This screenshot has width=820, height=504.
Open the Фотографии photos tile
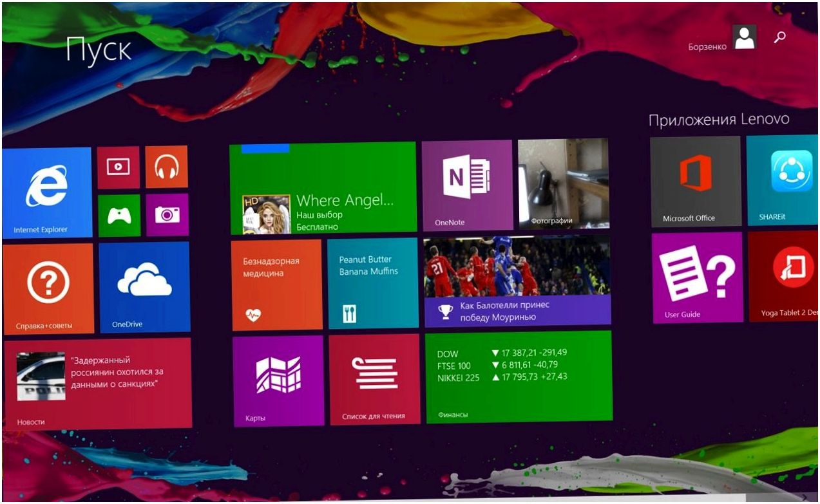pos(564,183)
